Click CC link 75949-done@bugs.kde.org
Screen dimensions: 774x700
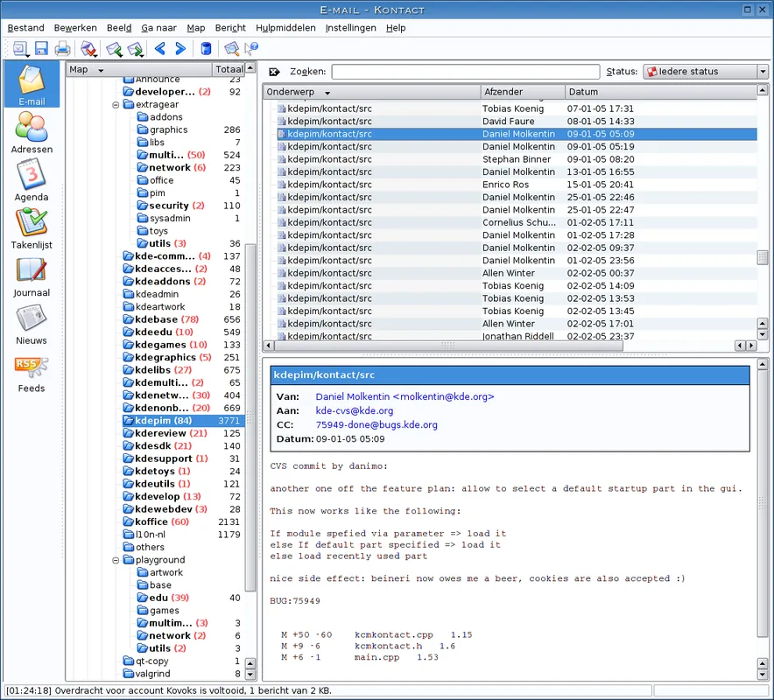pos(376,424)
